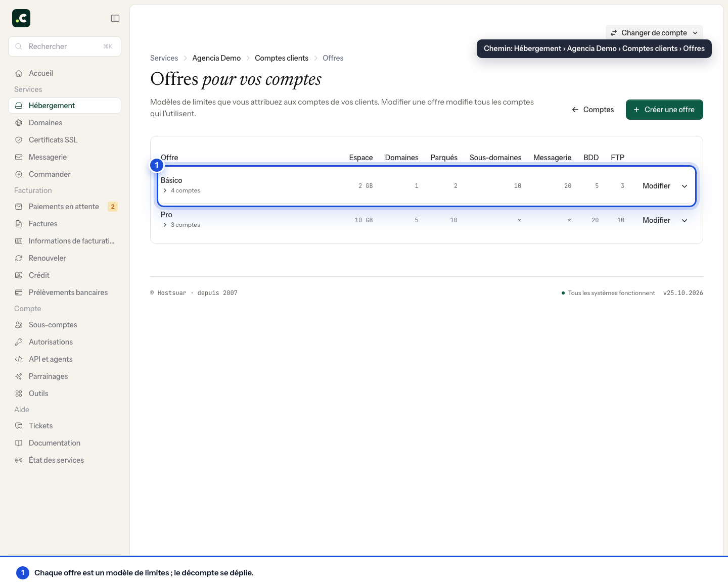This screenshot has width=728, height=588.
Task: Click the Factures document icon
Action: coord(19,224)
